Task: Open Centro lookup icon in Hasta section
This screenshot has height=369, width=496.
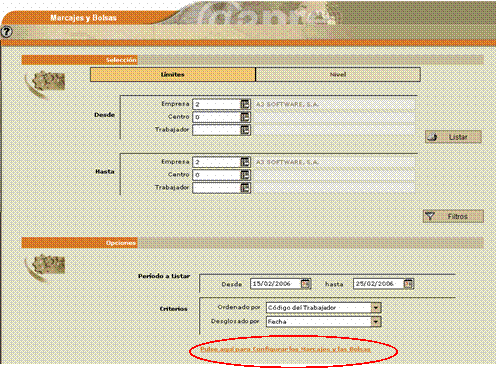Action: (245, 175)
